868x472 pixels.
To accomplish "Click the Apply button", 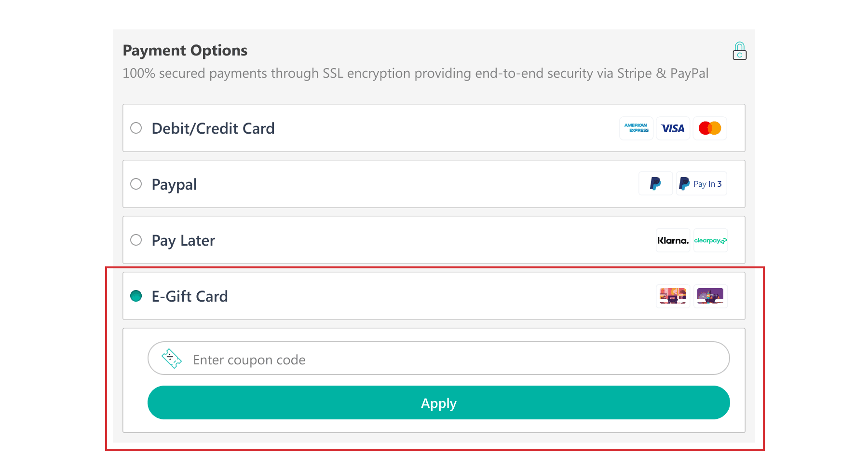I will (438, 403).
